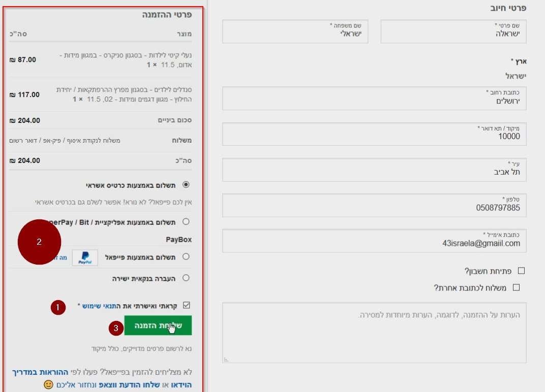Enable the create account checkbox

(x=521, y=271)
